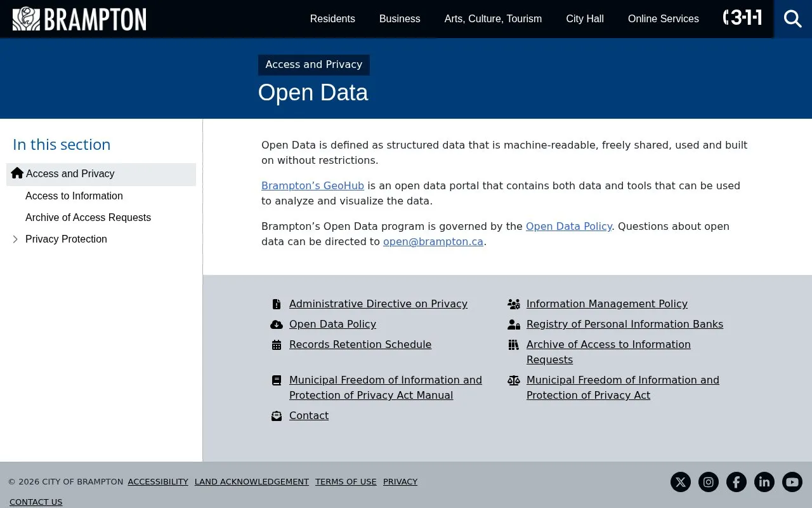Open the Information Management Policy link
This screenshot has width=812, height=508.
(x=607, y=304)
